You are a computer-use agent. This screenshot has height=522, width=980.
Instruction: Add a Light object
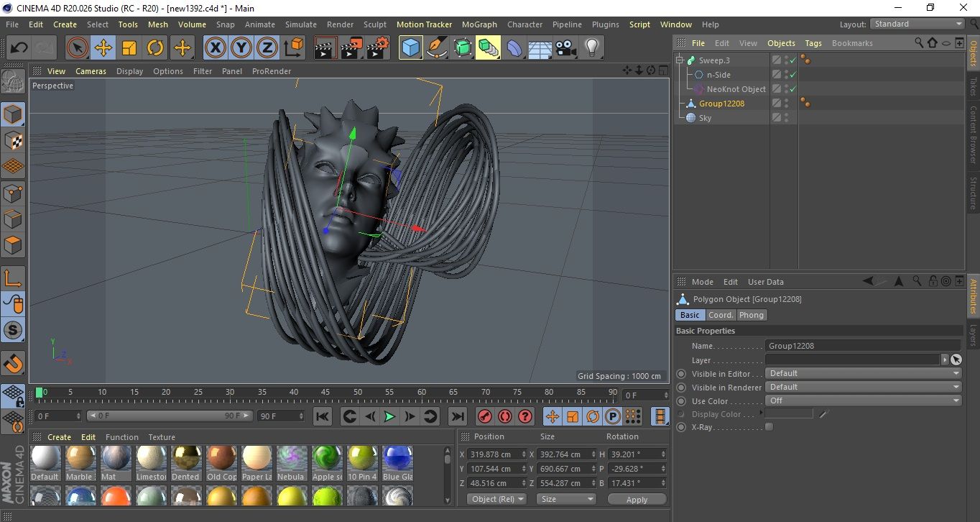pyautogui.click(x=592, y=48)
